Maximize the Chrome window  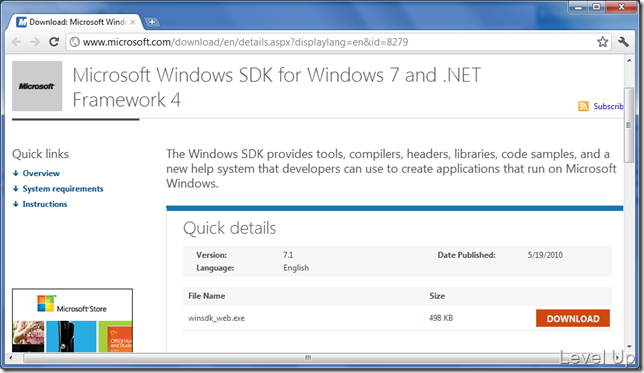596,7
